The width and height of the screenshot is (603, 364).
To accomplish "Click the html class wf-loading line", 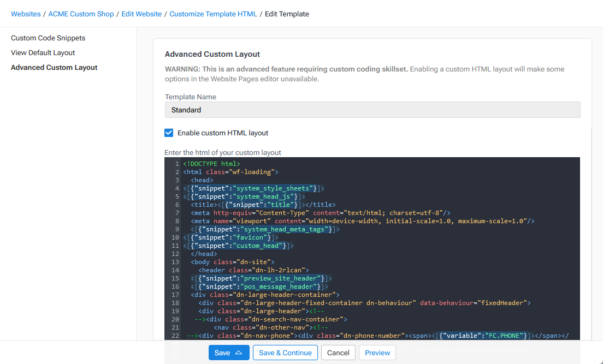I will [x=230, y=172].
